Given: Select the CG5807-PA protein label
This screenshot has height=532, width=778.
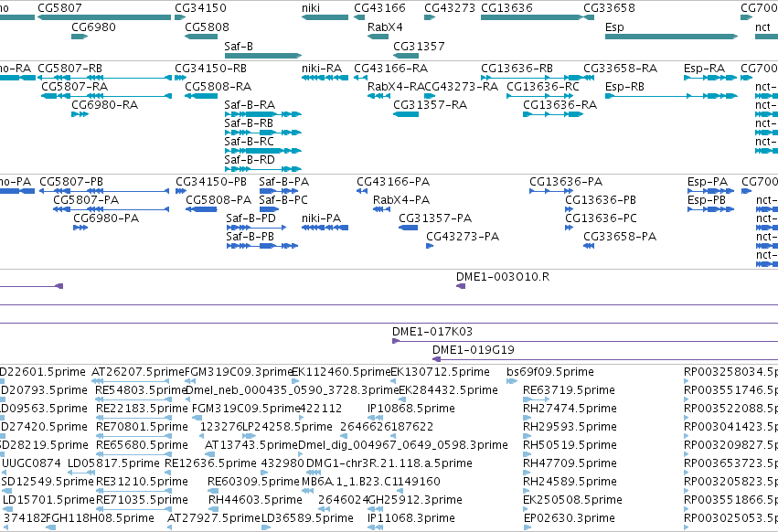Looking at the screenshot, I should tap(86, 200).
